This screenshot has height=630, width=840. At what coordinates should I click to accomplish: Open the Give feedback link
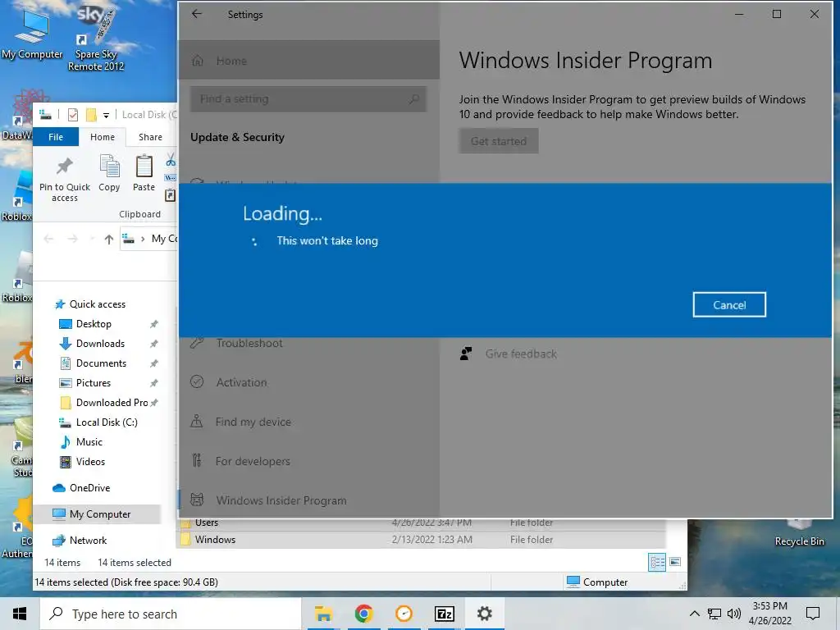[521, 354]
